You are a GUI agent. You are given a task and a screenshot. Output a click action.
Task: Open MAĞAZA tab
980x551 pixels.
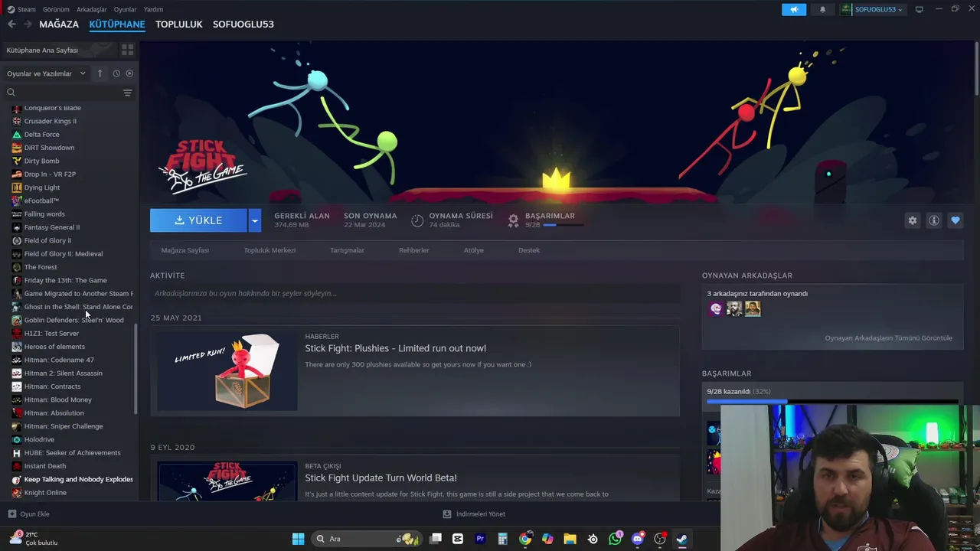coord(59,24)
